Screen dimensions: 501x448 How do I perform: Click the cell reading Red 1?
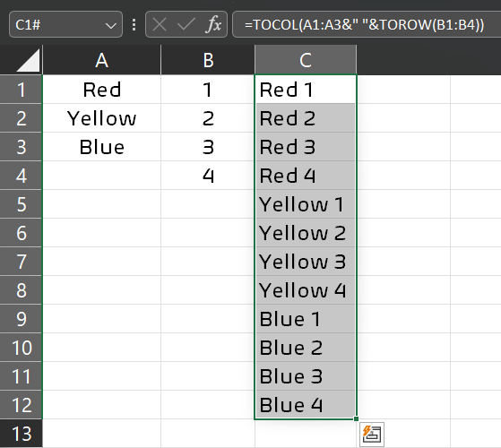click(306, 90)
